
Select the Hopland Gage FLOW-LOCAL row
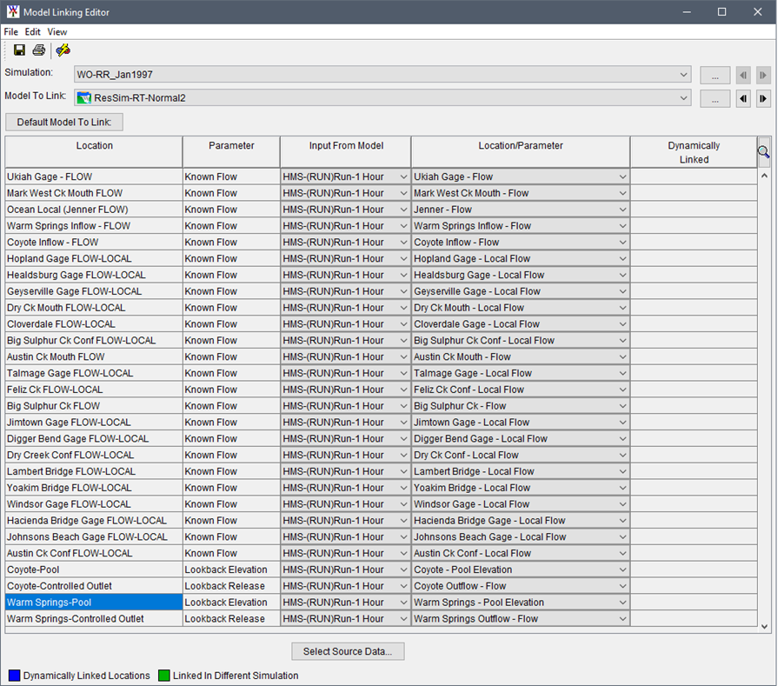pyautogui.click(x=91, y=258)
